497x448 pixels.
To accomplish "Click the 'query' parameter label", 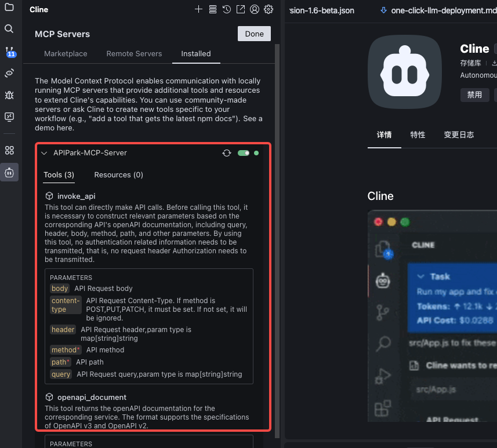I will 61,374.
